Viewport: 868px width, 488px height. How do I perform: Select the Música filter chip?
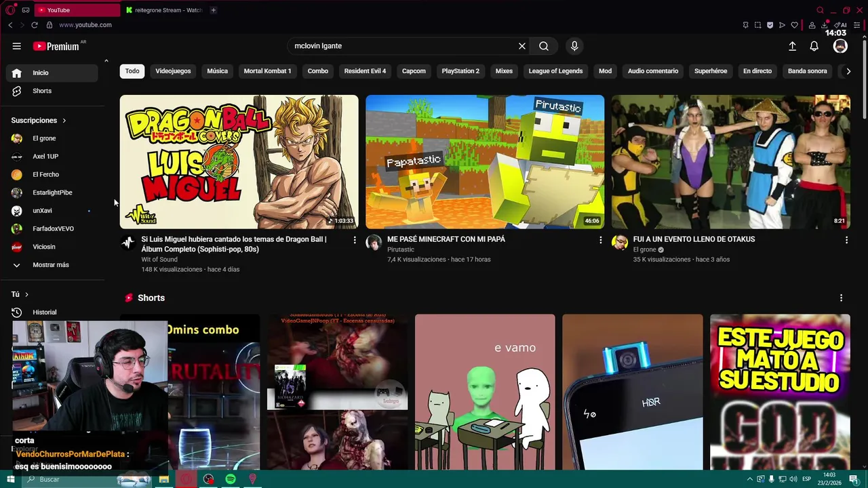(217, 71)
